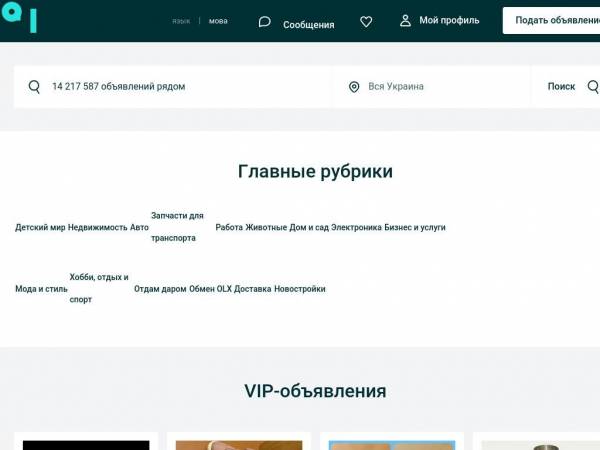This screenshot has width=600, height=450.
Task: Open favorites via the heart icon
Action: click(366, 21)
